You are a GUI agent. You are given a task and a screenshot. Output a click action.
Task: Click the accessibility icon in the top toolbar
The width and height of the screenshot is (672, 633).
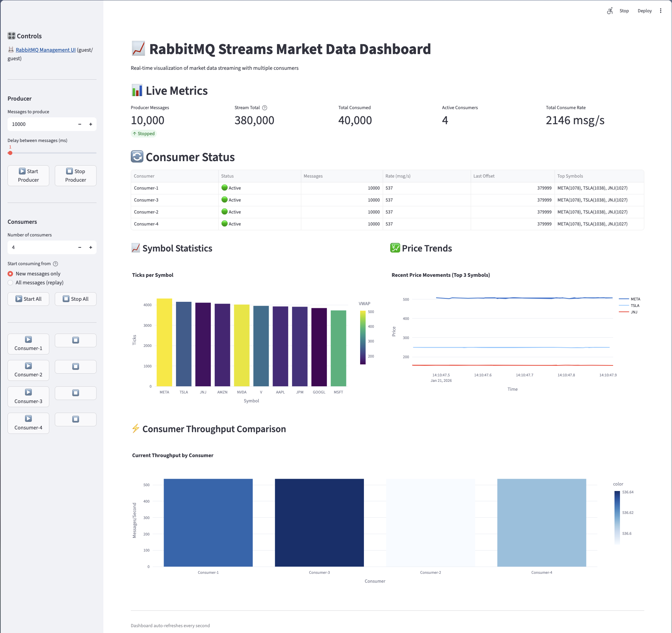(610, 11)
